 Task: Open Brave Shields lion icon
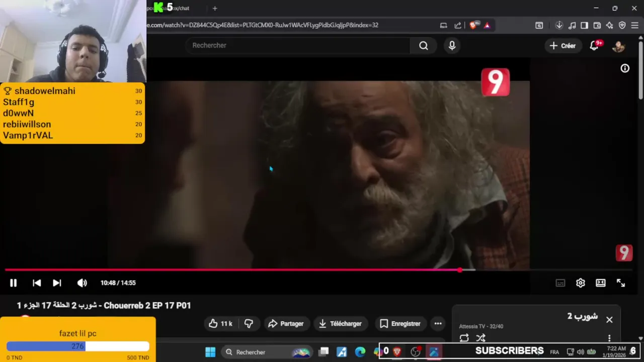473,25
